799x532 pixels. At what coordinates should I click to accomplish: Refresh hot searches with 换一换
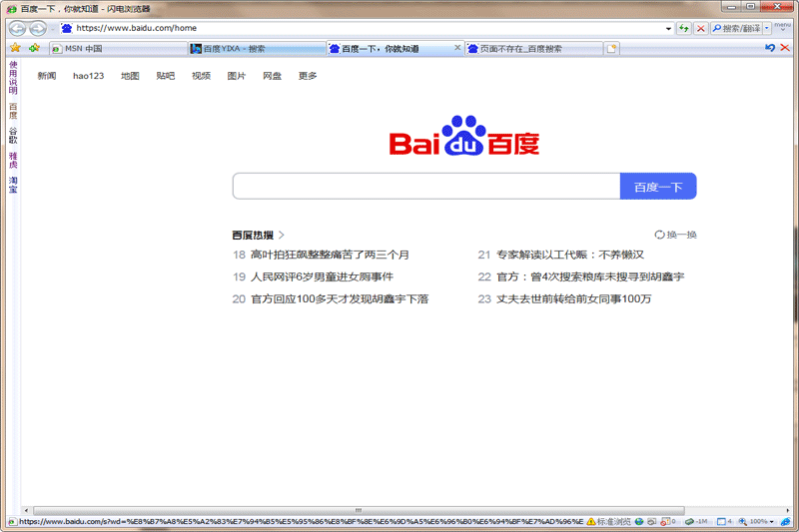pos(675,235)
